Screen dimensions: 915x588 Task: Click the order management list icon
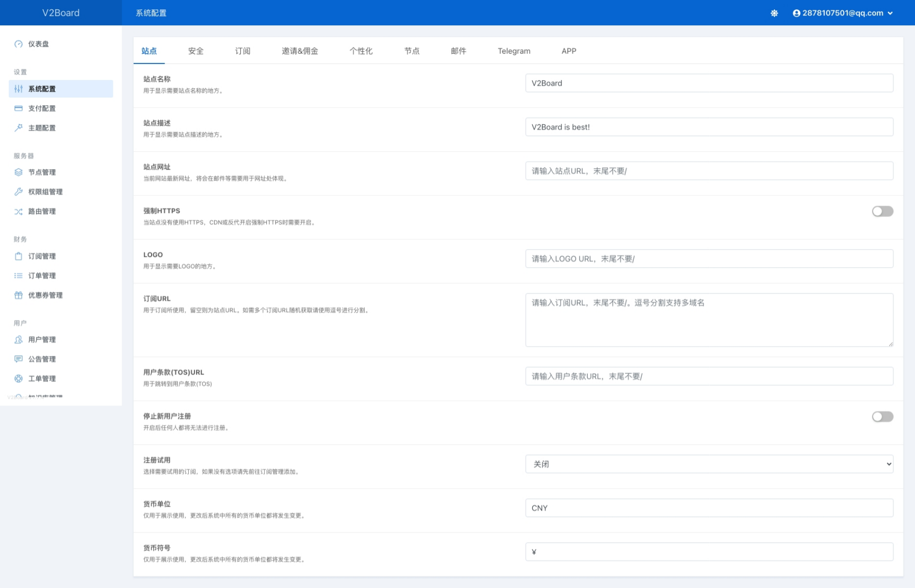pyautogui.click(x=19, y=276)
